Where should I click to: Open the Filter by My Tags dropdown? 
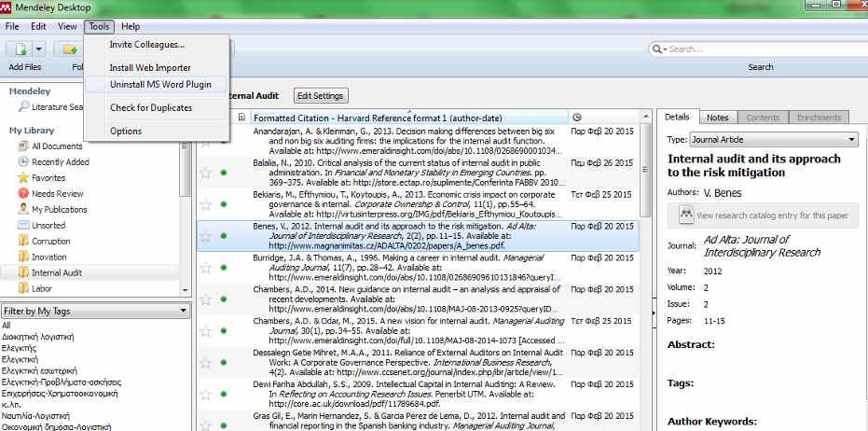pyautogui.click(x=95, y=311)
